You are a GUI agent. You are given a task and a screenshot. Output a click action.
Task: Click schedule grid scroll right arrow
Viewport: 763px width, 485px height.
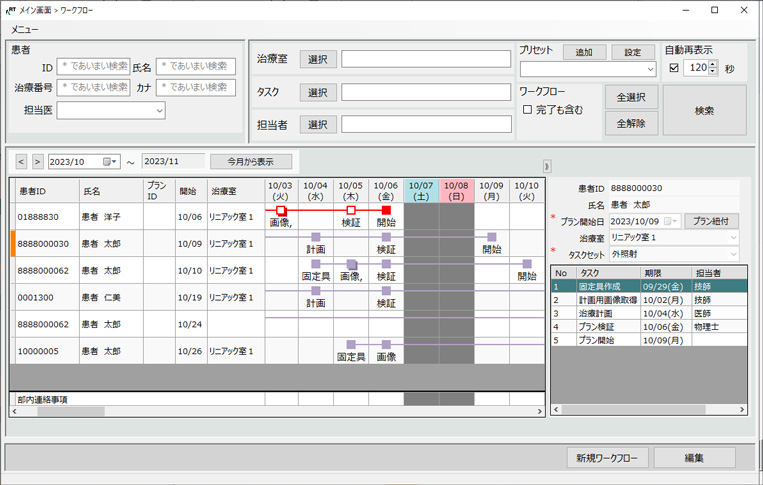[x=540, y=412]
